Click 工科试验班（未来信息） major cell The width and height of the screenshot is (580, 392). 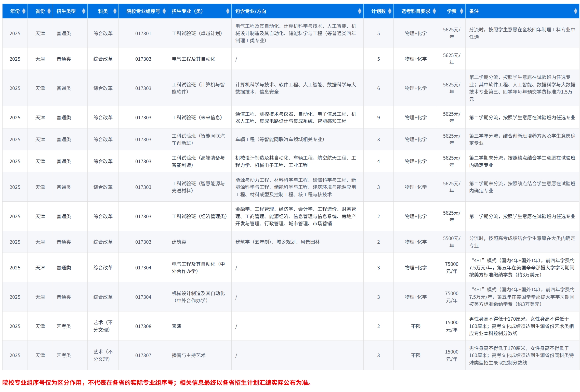(x=197, y=117)
